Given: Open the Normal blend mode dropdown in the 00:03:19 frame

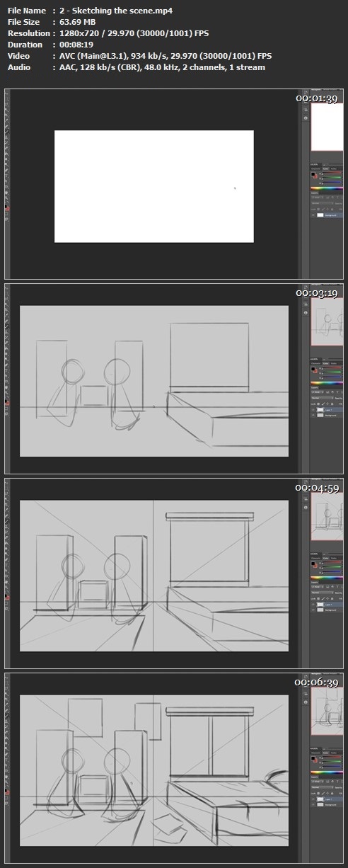Looking at the screenshot, I should [323, 398].
